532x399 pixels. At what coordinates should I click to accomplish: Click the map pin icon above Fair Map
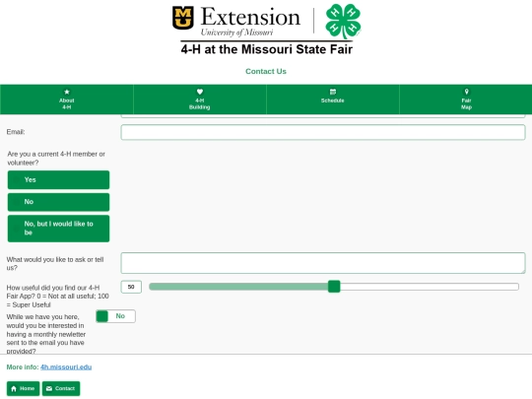(467, 92)
